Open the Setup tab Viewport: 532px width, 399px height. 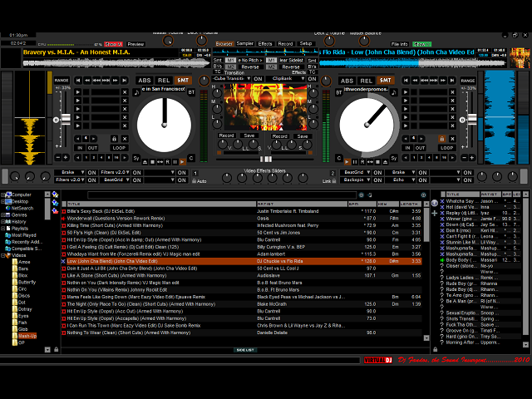point(306,44)
